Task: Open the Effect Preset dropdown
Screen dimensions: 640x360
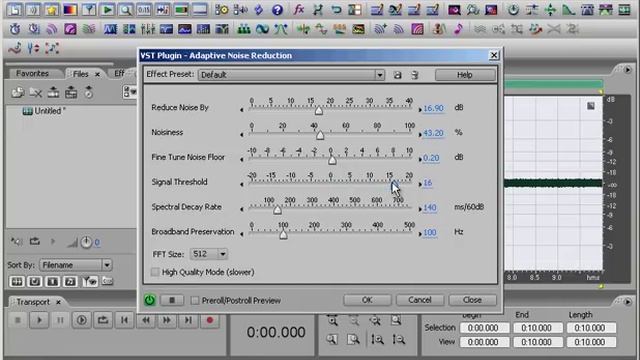Action: [379, 75]
